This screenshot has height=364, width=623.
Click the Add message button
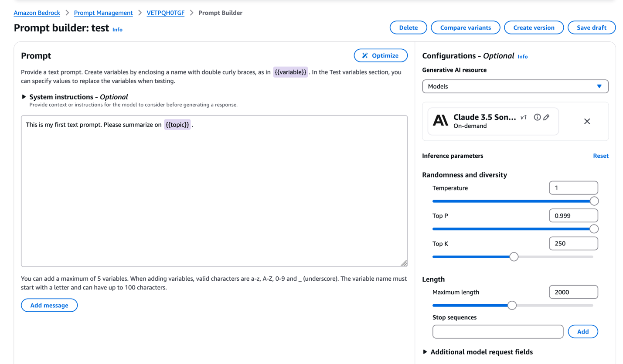tap(49, 305)
